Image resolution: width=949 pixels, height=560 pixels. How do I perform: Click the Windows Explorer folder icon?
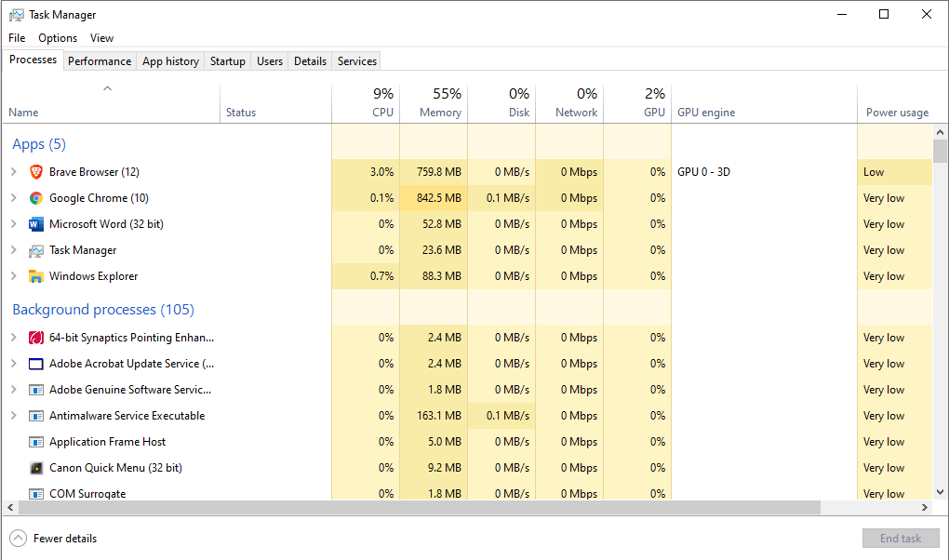click(36, 276)
